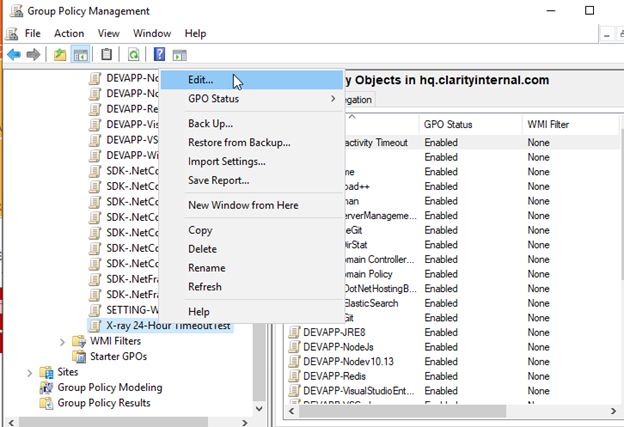Image resolution: width=624 pixels, height=427 pixels.
Task: Click the Forward arrow toolbar icon
Action: [x=33, y=55]
